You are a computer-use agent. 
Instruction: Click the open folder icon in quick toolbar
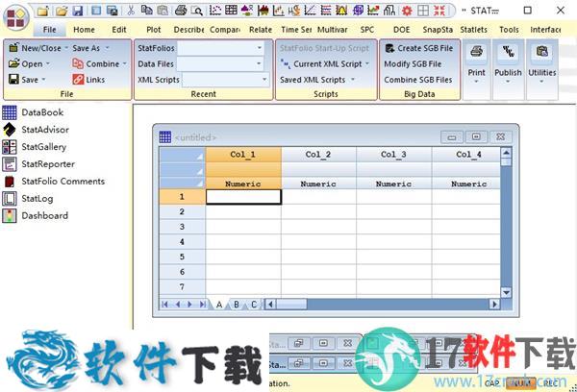(x=62, y=11)
